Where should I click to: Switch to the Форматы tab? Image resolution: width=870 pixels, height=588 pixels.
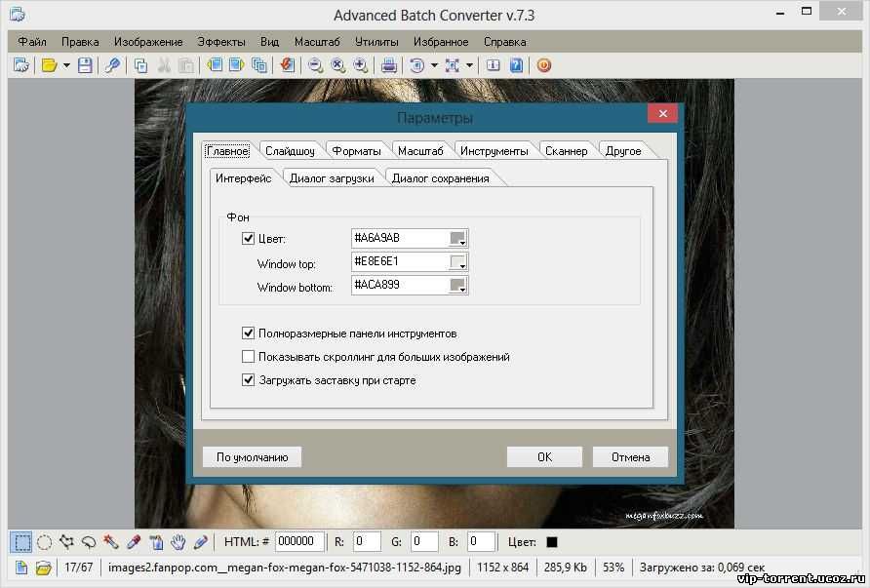[x=356, y=151]
